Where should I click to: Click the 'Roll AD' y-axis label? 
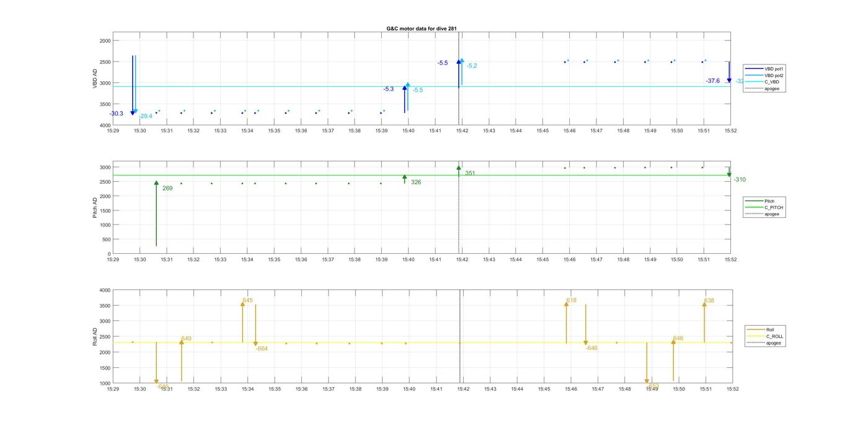(x=95, y=336)
